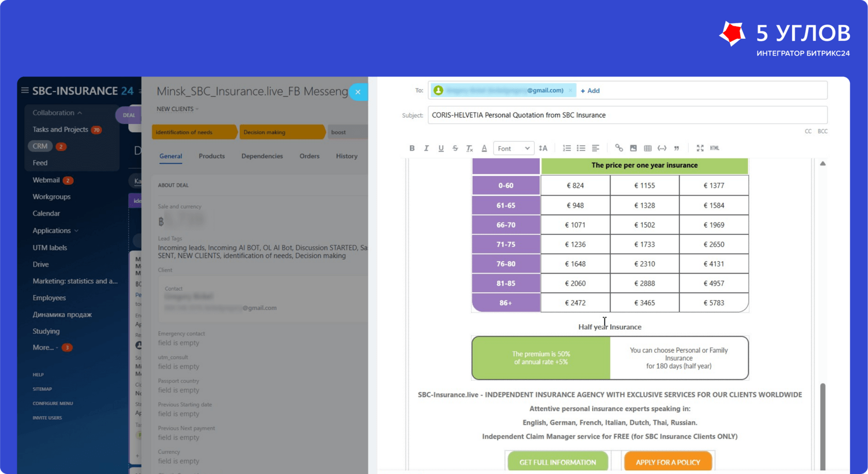
Task: Show the BCC field
Action: (823, 131)
